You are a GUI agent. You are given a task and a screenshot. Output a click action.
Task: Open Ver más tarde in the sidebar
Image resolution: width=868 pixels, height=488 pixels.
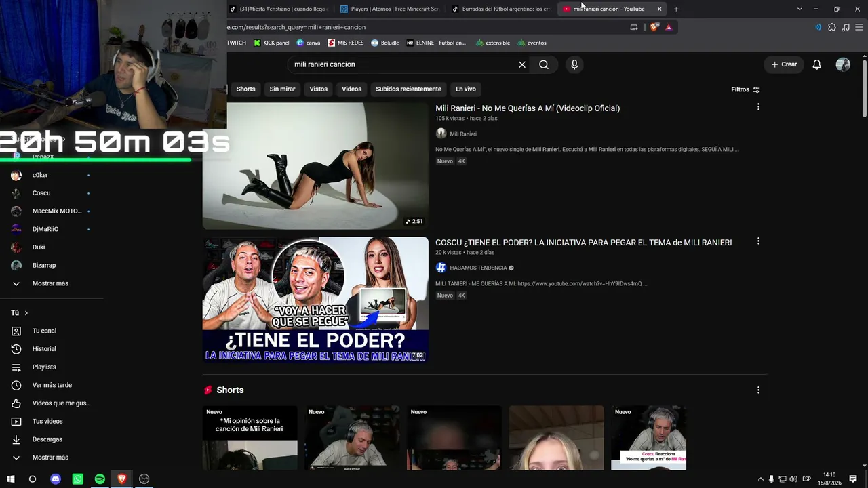coord(52,385)
